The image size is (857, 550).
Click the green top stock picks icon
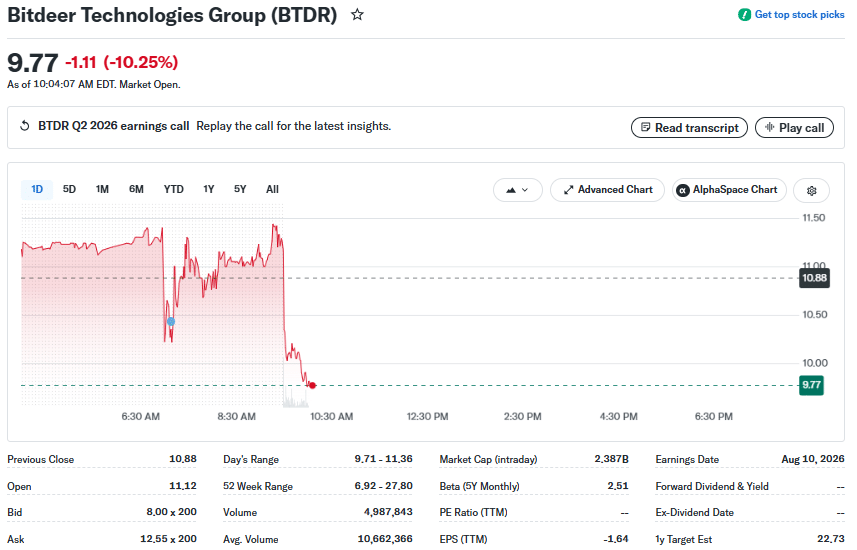coord(744,15)
